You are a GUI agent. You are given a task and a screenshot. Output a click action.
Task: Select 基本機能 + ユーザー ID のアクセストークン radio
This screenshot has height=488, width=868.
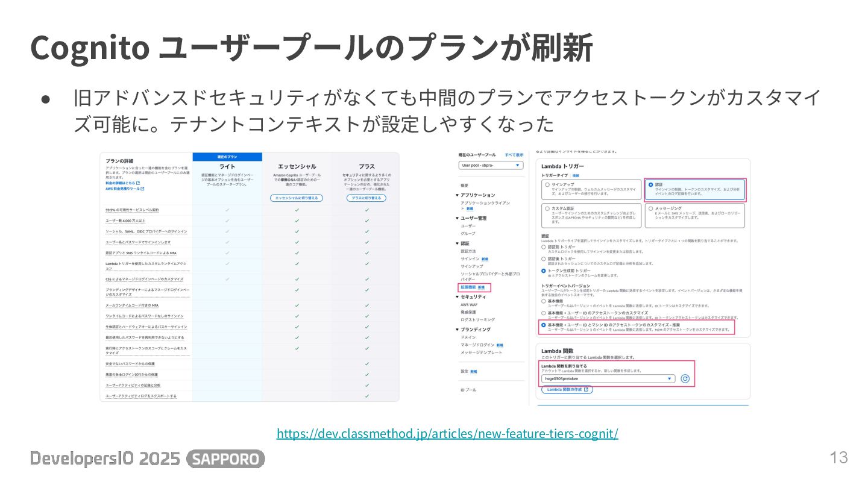click(x=544, y=313)
